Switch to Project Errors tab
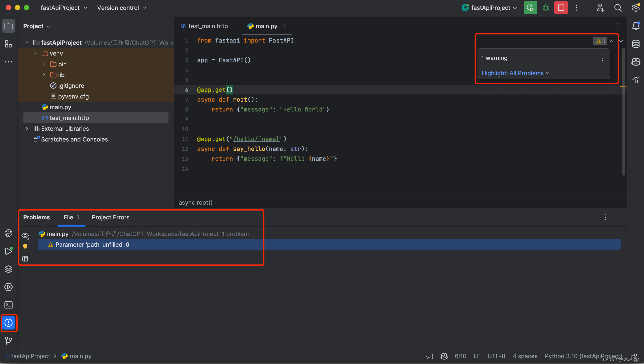Screen dimensions: 644x364 111,217
